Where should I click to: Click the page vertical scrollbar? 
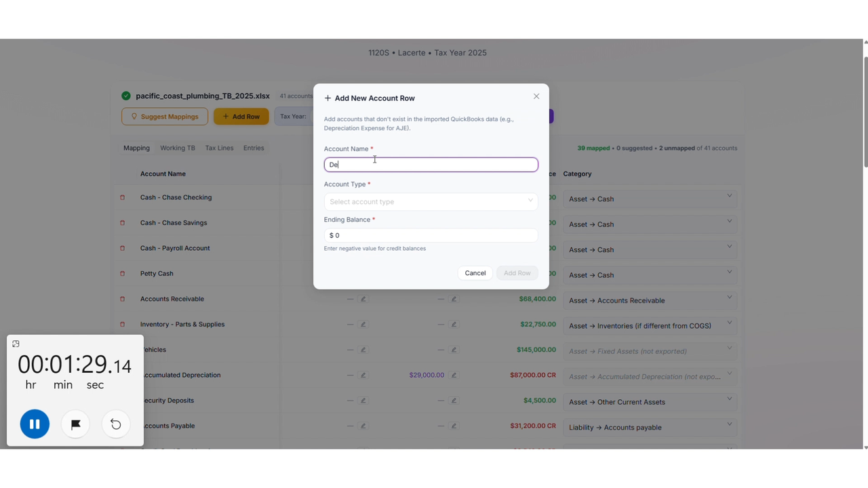coord(865,113)
